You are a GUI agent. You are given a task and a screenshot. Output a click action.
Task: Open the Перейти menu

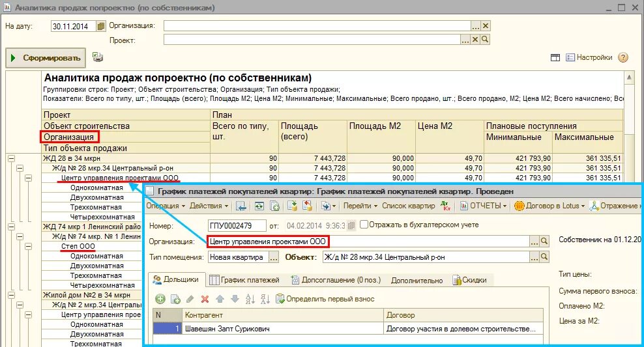tap(360, 206)
